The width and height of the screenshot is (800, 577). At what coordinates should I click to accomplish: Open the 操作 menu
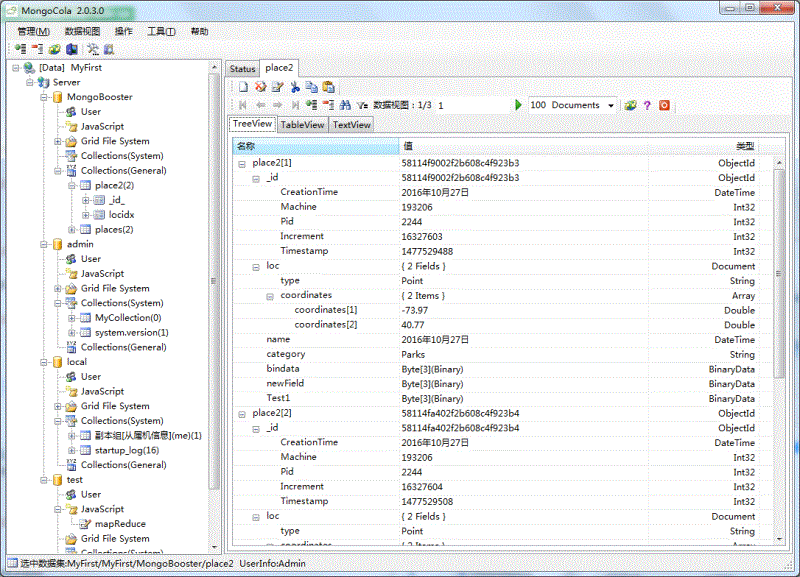[123, 31]
